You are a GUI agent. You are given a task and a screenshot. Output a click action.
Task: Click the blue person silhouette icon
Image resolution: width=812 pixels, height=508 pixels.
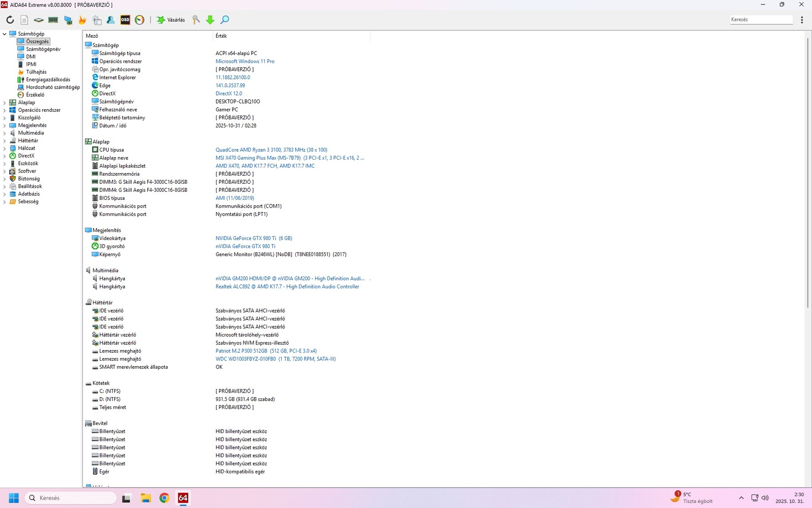[111, 20]
